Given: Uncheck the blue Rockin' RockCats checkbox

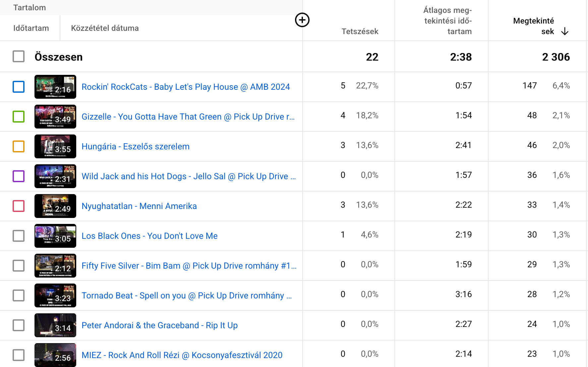Looking at the screenshot, I should tap(19, 87).
